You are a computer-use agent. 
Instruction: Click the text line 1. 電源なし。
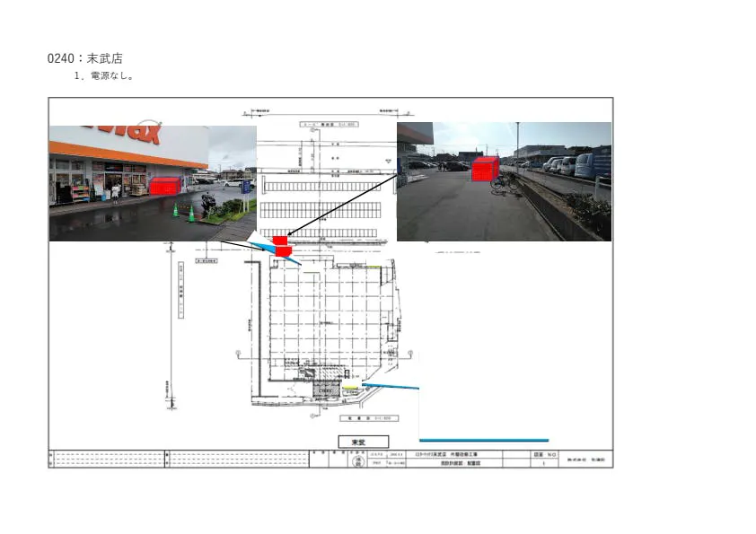pyautogui.click(x=104, y=76)
